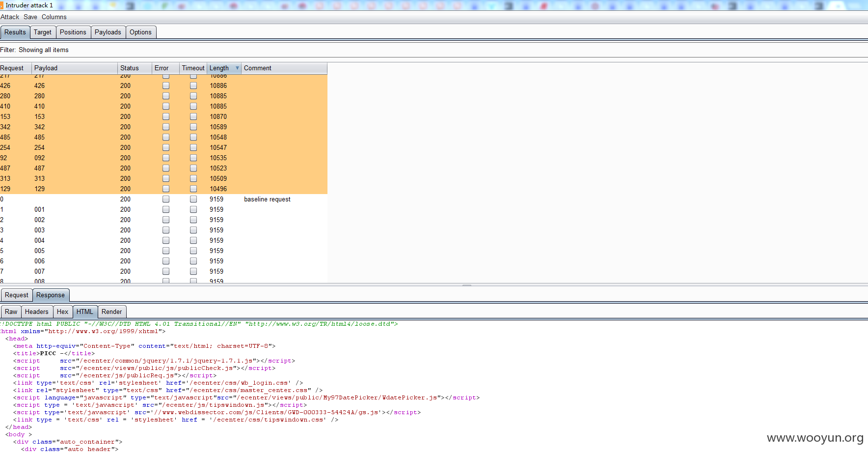The image size is (868, 452).
Task: Select the row with length 10523
Action: click(163, 169)
